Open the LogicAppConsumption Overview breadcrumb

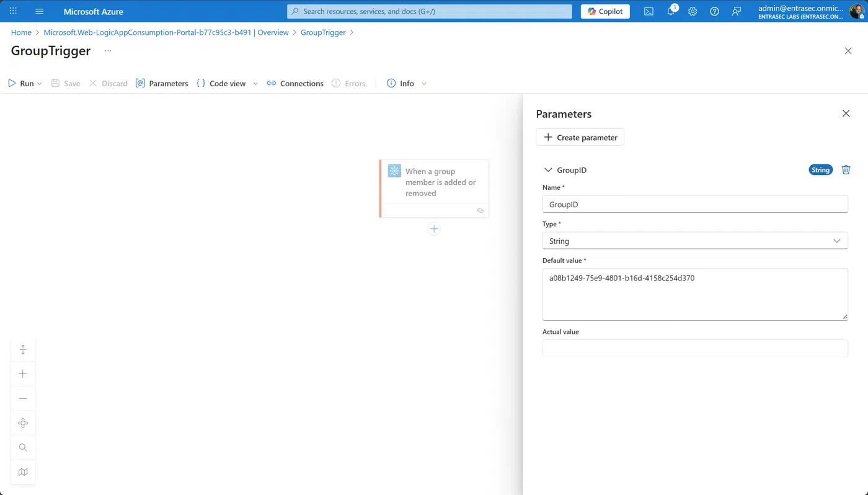pyautogui.click(x=166, y=32)
